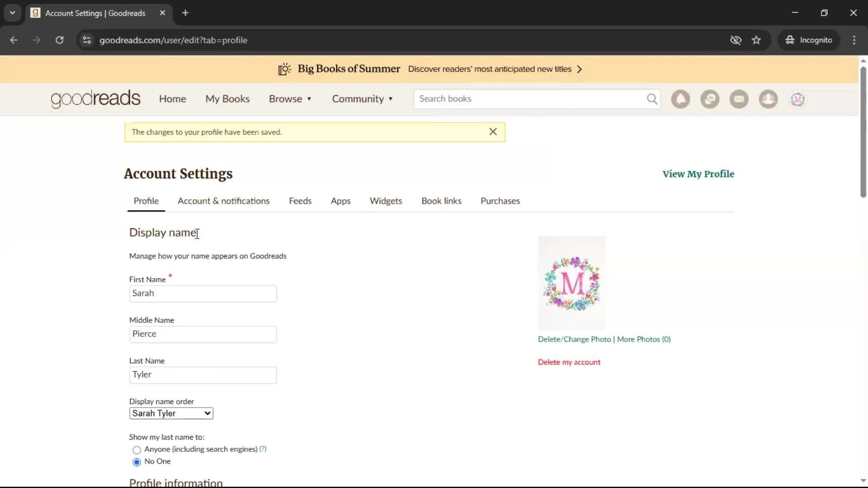Image resolution: width=868 pixels, height=488 pixels.
Task: Click the Delete my account link
Action: coord(569,362)
